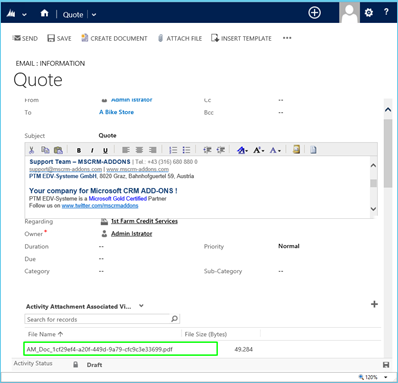Screen dimensions: 398x383
Task: Click the Subject field value Quote
Action: tap(107, 136)
